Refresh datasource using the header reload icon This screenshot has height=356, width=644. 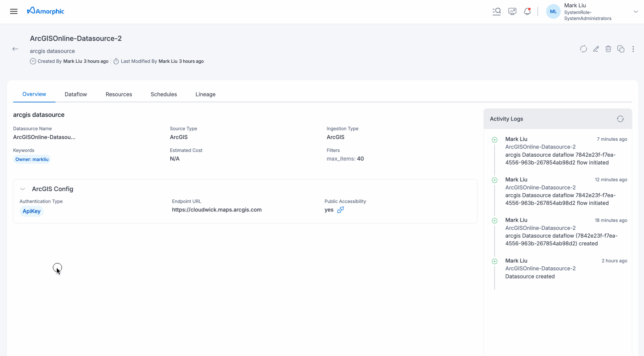(583, 49)
